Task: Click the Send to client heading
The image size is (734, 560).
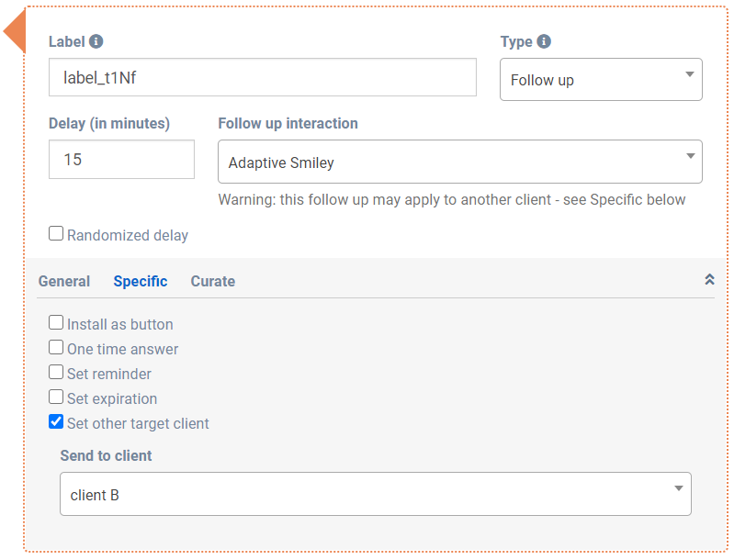Action: 107,455
